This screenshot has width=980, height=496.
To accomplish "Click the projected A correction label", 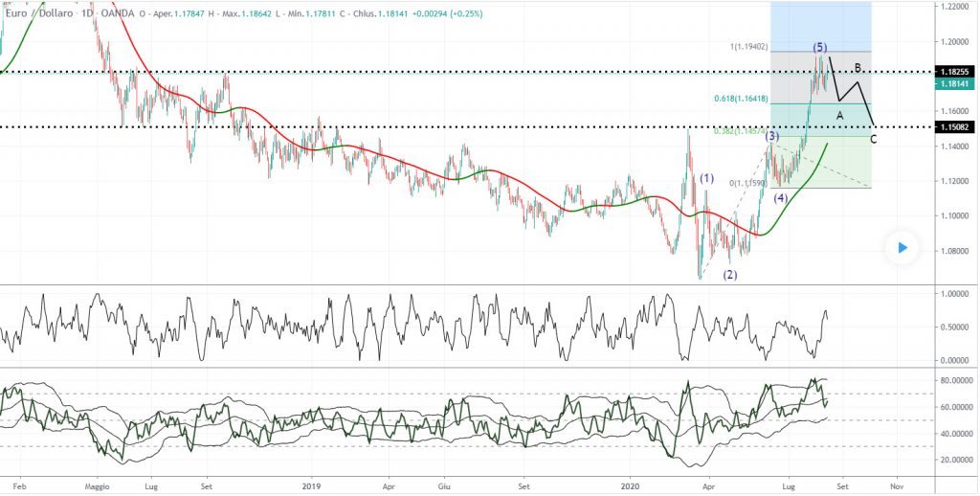I will click(839, 115).
